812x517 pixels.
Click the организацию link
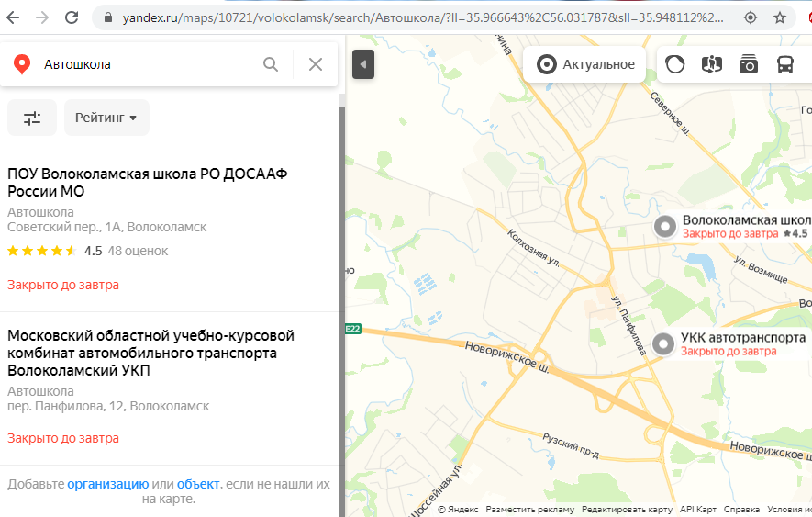coord(107,484)
